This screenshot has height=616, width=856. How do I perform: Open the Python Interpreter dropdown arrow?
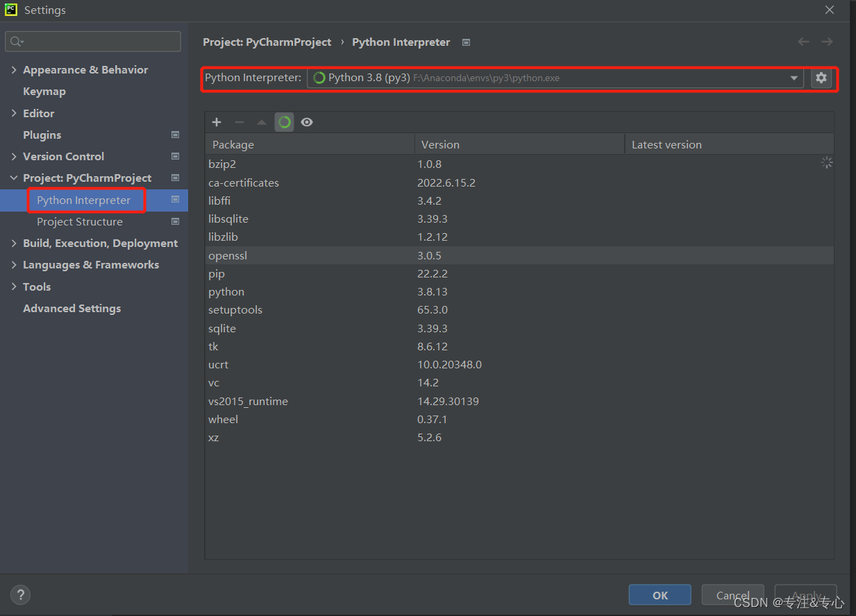point(794,78)
